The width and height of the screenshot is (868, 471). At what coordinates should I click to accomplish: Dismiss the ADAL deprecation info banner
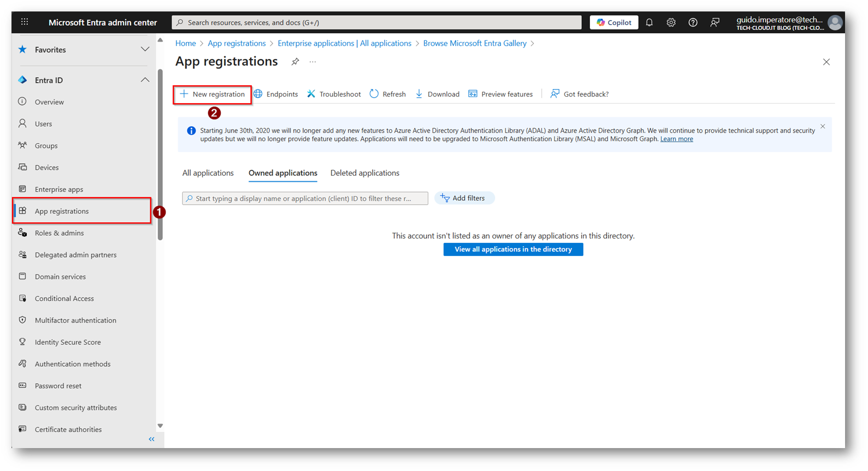coord(823,127)
